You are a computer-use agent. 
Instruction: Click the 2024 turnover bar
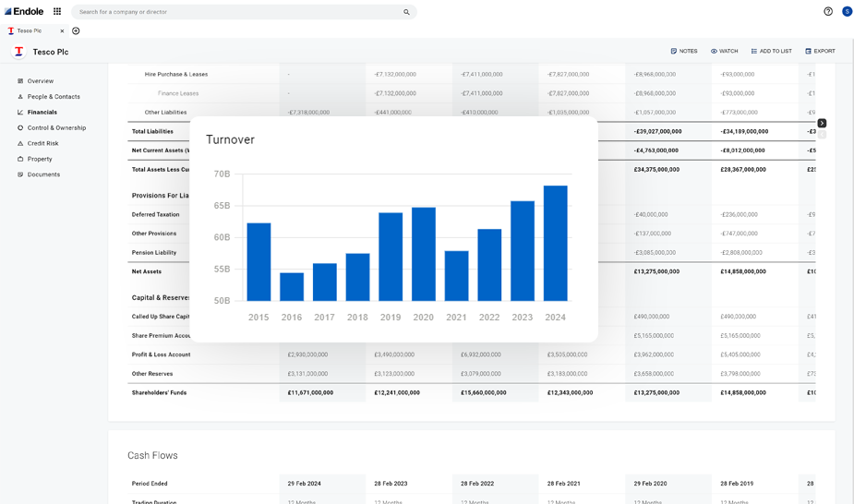pos(556,244)
